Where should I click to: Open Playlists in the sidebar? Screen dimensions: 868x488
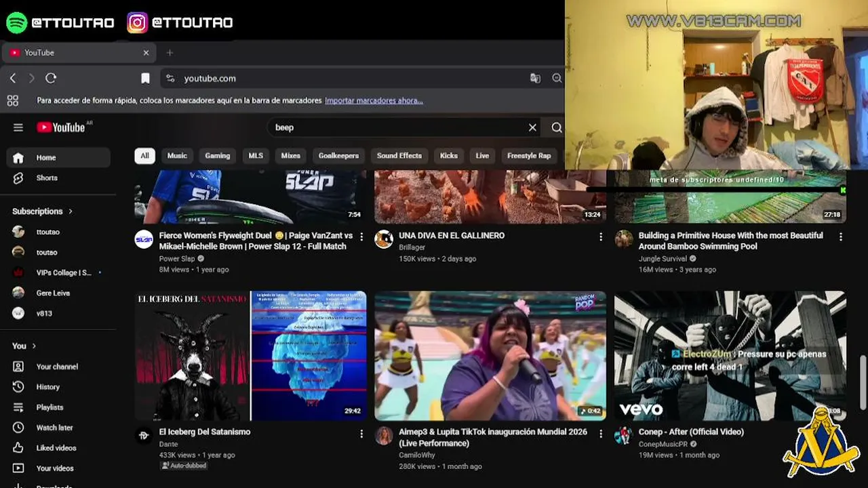point(58,407)
